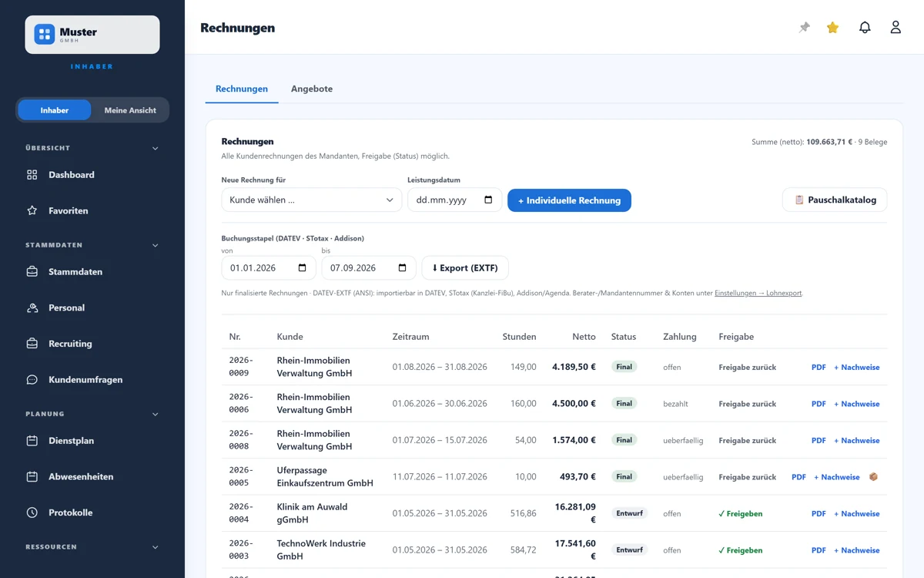Follow the Einstellungen → Lohnexport link
The height and width of the screenshot is (578, 924).
758,293
